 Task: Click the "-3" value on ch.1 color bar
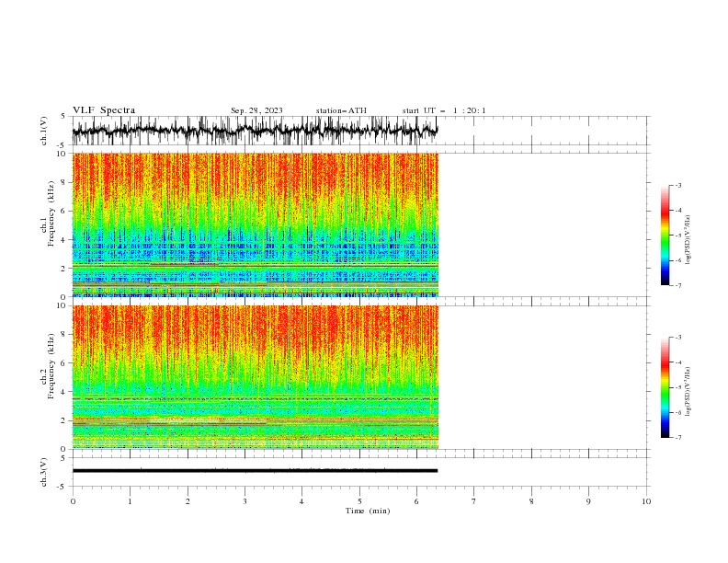tap(677, 185)
